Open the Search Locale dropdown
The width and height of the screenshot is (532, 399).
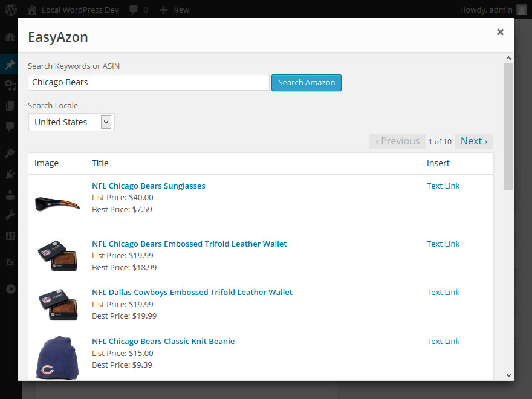pos(71,122)
